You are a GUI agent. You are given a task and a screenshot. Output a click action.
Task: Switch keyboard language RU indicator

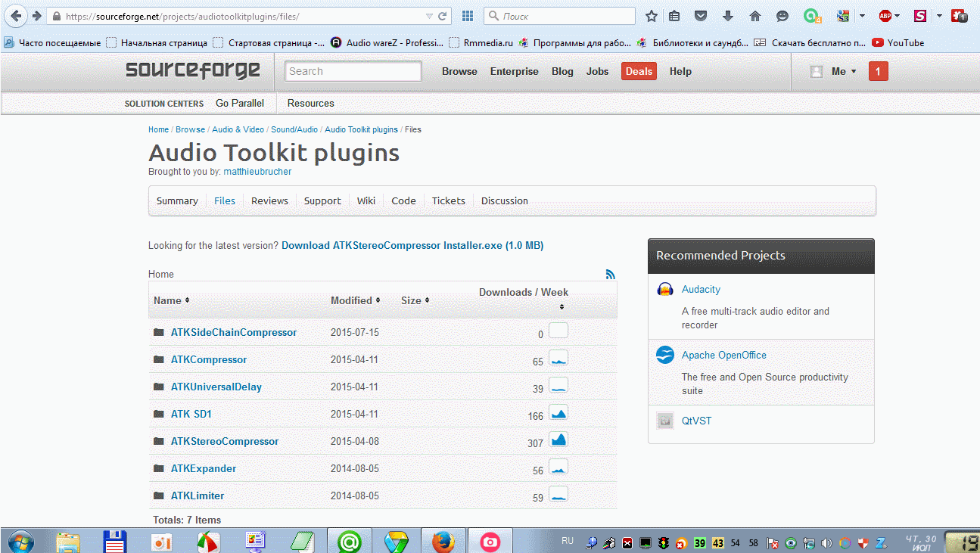(568, 541)
